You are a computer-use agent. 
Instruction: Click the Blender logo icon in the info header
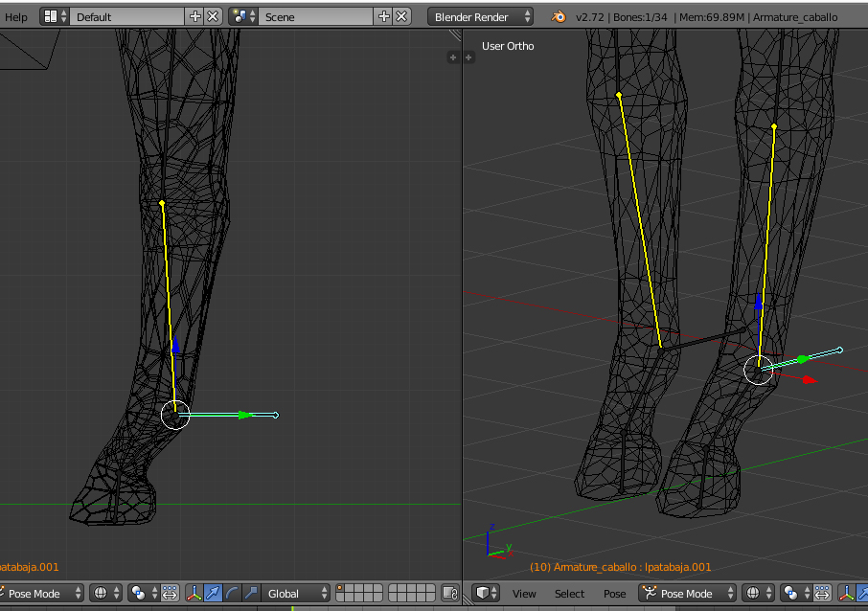559,17
